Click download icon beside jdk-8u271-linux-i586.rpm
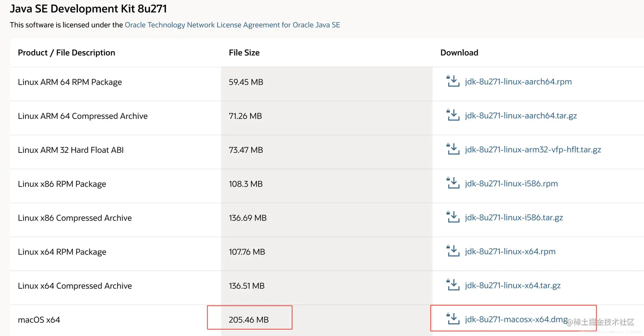The height and width of the screenshot is (336, 644). (453, 183)
